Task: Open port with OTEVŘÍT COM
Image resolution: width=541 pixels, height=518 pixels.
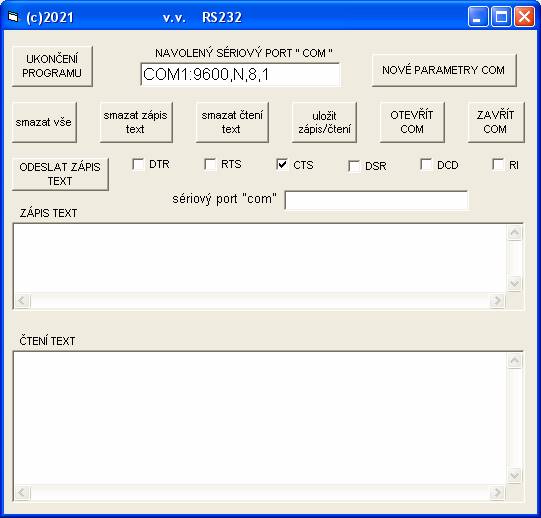Action: pyautogui.click(x=412, y=122)
